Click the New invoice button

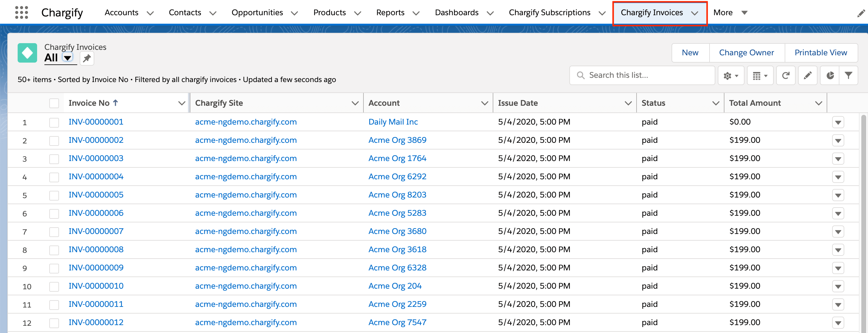690,53
